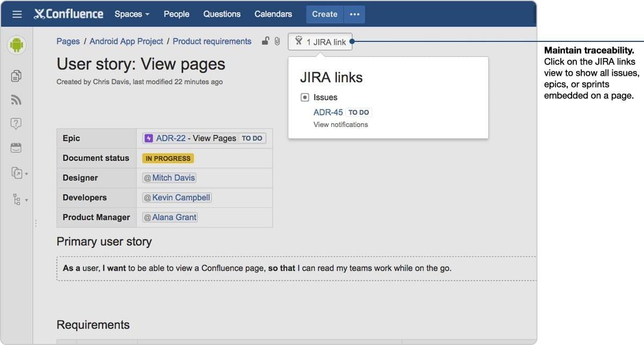Click the 'Product Manager' table cell
Image resolution: width=644 pixels, height=345 pixels.
(x=97, y=218)
